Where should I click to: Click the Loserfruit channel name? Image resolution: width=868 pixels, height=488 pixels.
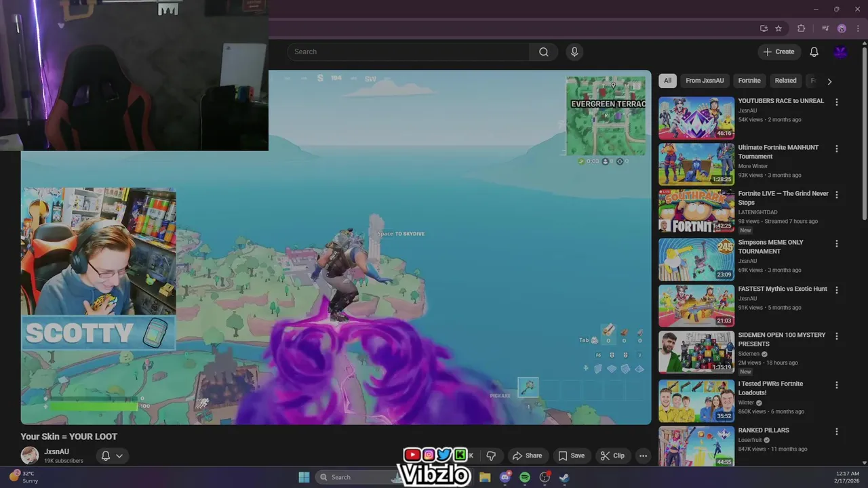click(750, 440)
